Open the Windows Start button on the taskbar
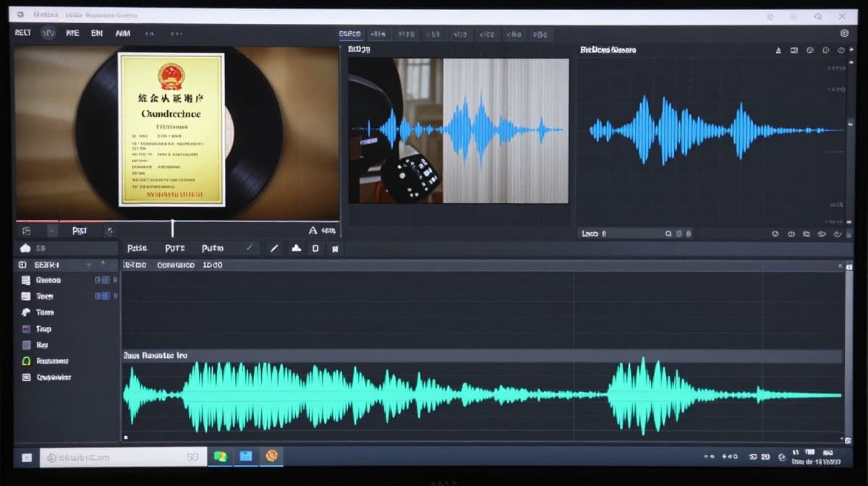The width and height of the screenshot is (868, 486). click(x=27, y=457)
